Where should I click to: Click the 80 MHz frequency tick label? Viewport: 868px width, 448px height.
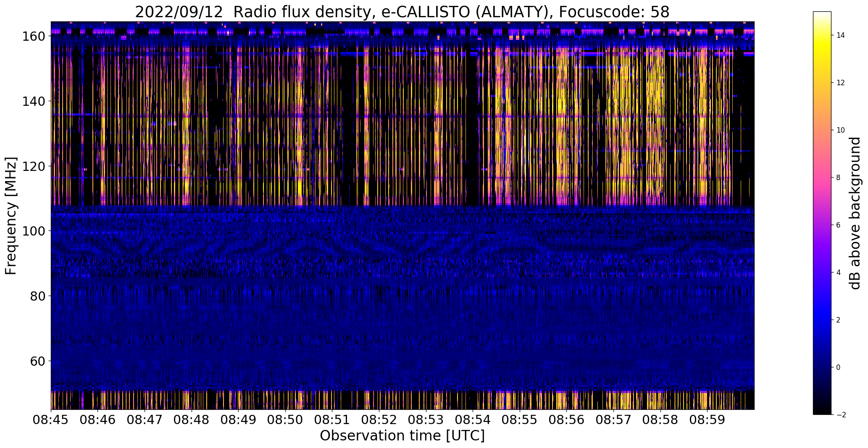[x=38, y=296]
